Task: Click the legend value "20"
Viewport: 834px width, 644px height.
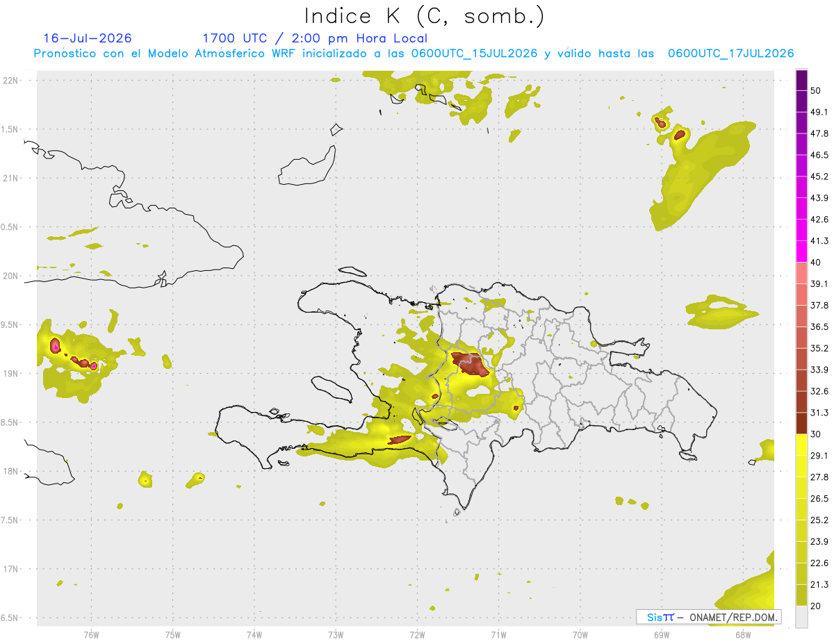Action: point(816,606)
